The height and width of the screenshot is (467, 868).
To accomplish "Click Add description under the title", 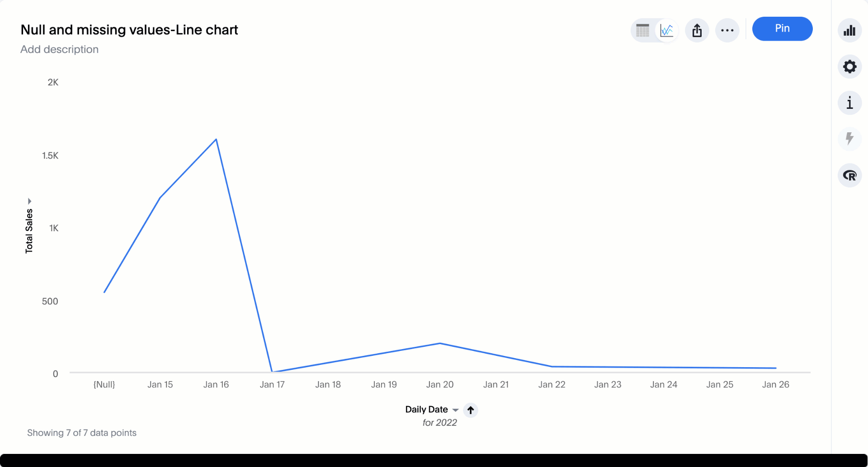I will click(59, 49).
